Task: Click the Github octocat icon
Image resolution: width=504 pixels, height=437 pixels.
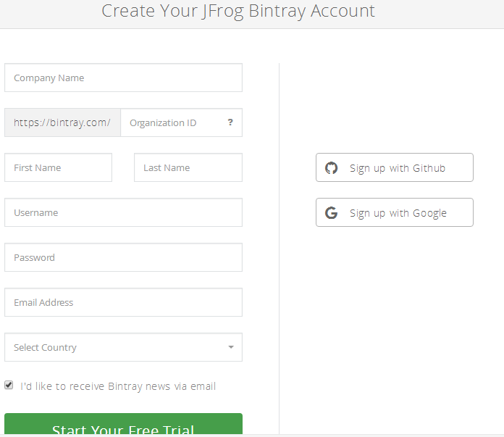Action: point(332,168)
